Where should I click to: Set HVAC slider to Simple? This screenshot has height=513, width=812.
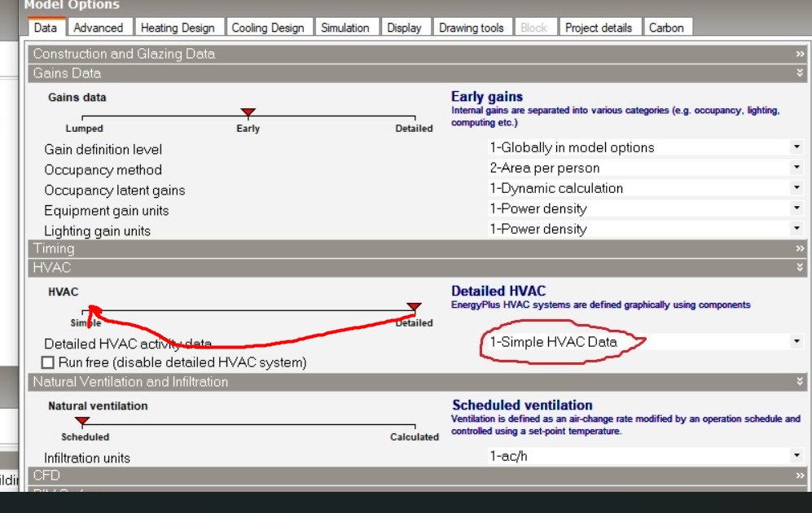(x=83, y=312)
